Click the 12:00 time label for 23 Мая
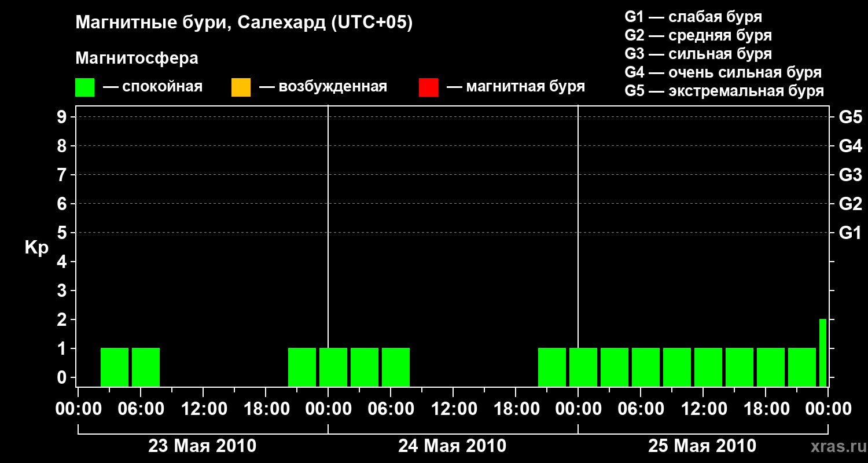Screen dimensions: 868x463 [203, 409]
